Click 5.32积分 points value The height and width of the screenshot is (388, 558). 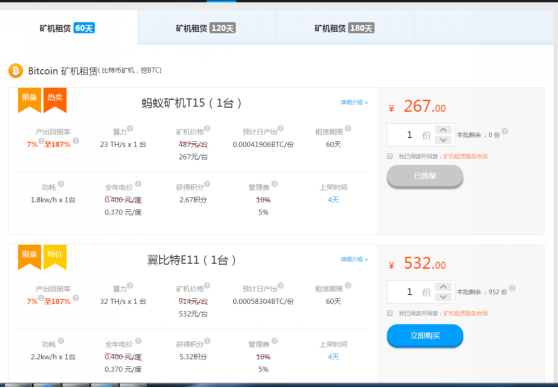click(193, 357)
